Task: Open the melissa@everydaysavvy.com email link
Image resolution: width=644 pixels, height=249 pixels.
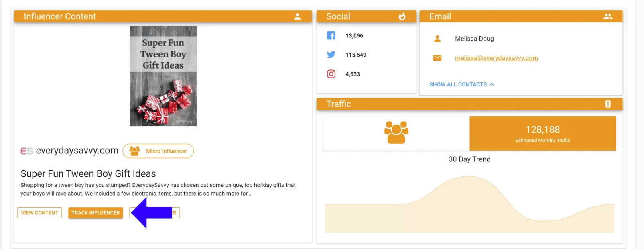Action: 496,58
